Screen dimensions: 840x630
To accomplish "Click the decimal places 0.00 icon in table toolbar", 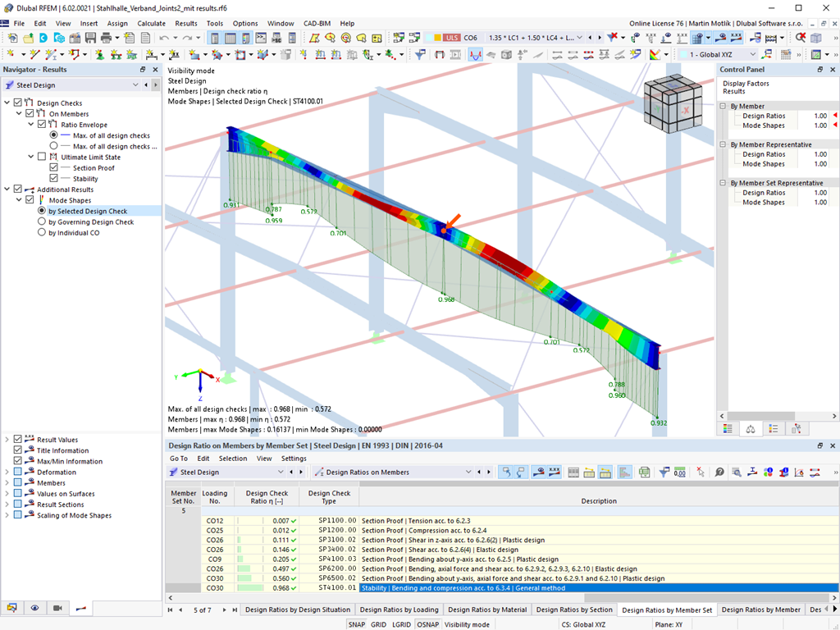I will (680, 472).
